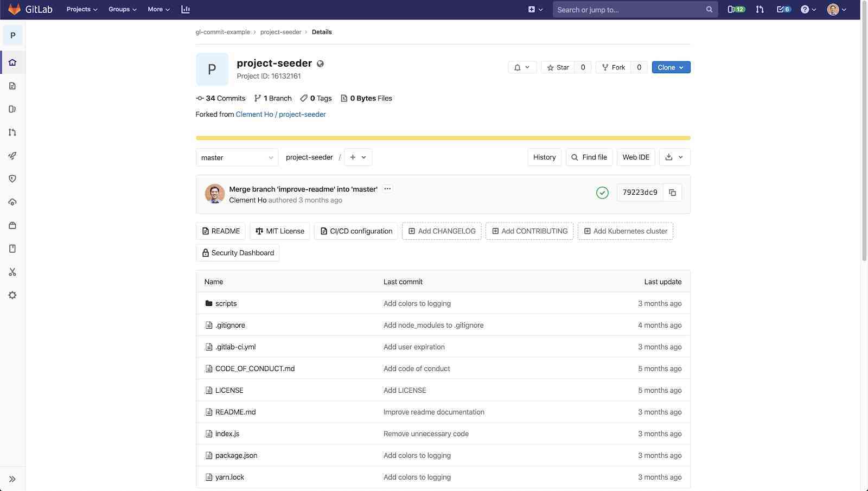
Task: Star the project-seeder repository
Action: pyautogui.click(x=558, y=67)
